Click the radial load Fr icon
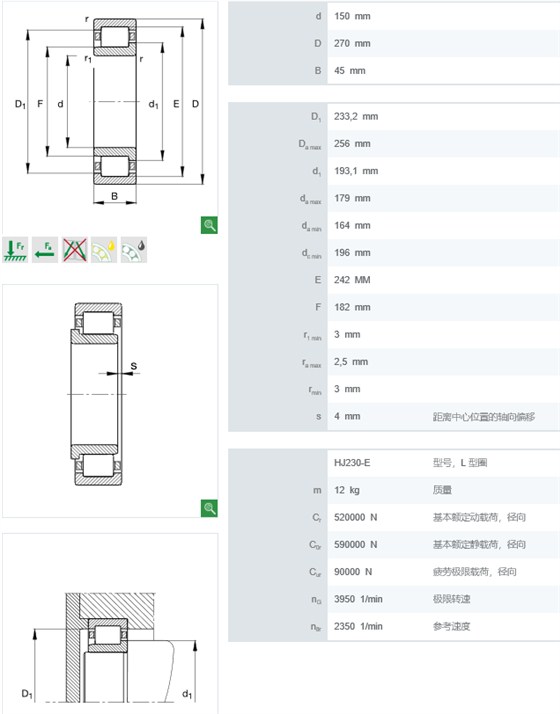560x714 pixels. pos(15,250)
